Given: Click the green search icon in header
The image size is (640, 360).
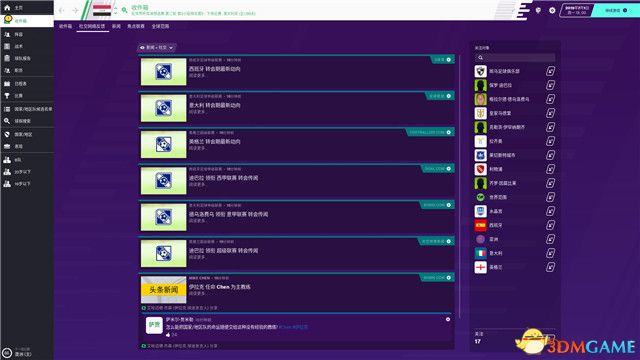Looking at the screenshot, I should (x=124, y=10).
